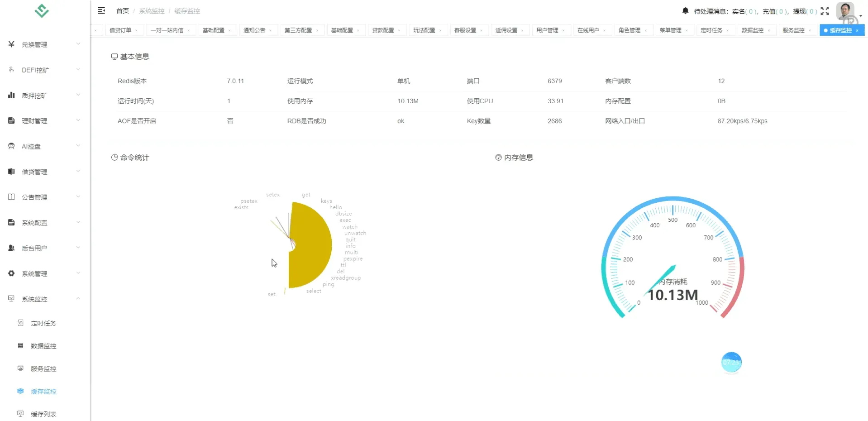
Task: Enter fullscreen using the expand icon
Action: pos(825,11)
